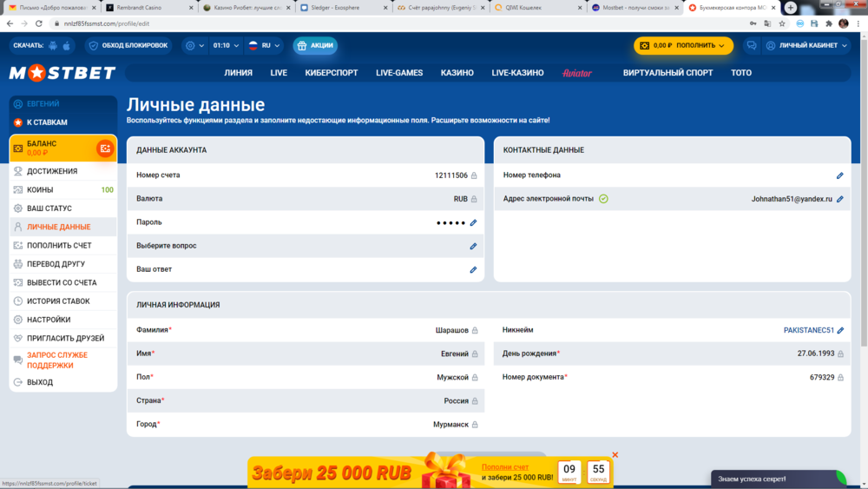Edit phone number with pencil icon
Screen dimensions: 868x489
pos(839,175)
